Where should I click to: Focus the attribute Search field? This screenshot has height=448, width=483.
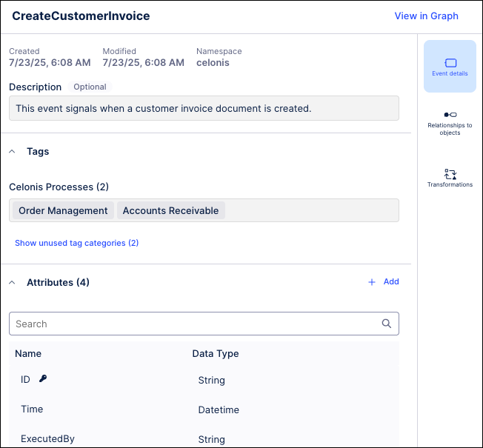[x=193, y=324]
